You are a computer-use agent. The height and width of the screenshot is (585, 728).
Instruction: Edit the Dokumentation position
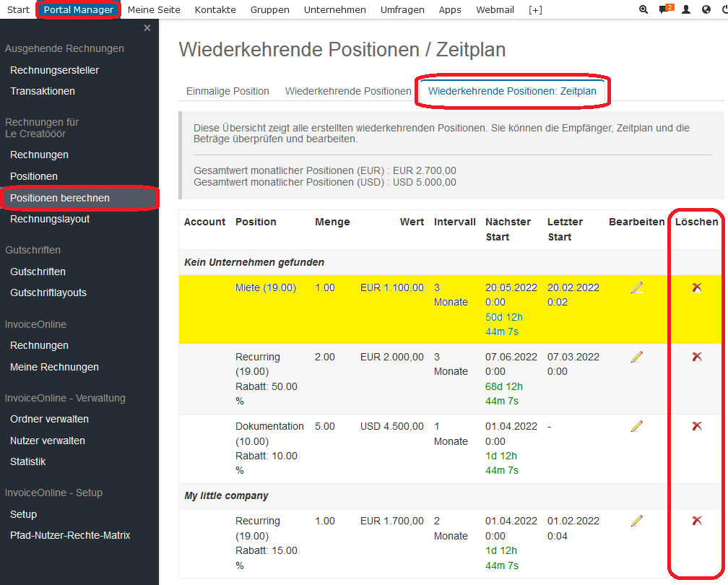click(x=636, y=426)
